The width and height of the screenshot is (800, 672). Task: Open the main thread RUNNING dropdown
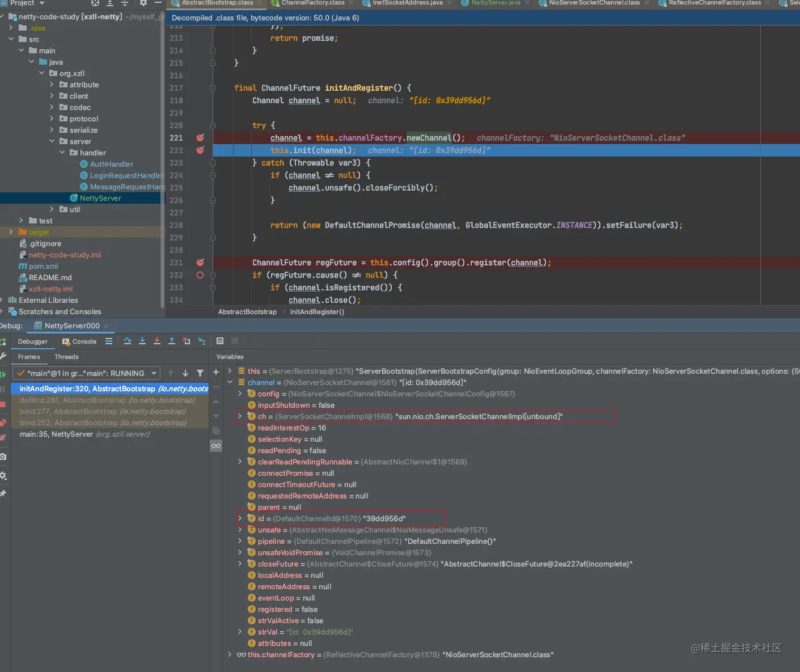(87, 373)
